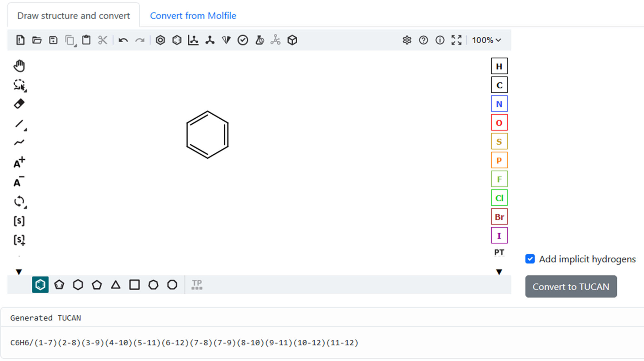The image size is (644, 361).
Task: Click the Paste clipboard icon
Action: click(86, 40)
